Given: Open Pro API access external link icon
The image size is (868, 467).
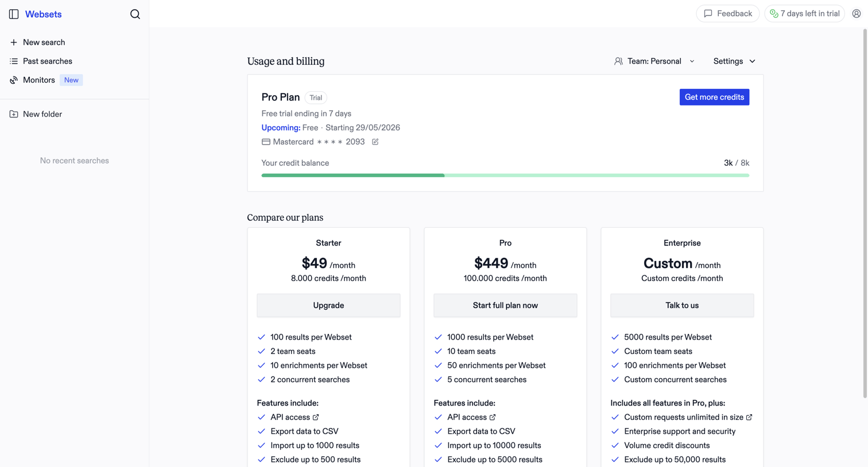Looking at the screenshot, I should (x=493, y=417).
